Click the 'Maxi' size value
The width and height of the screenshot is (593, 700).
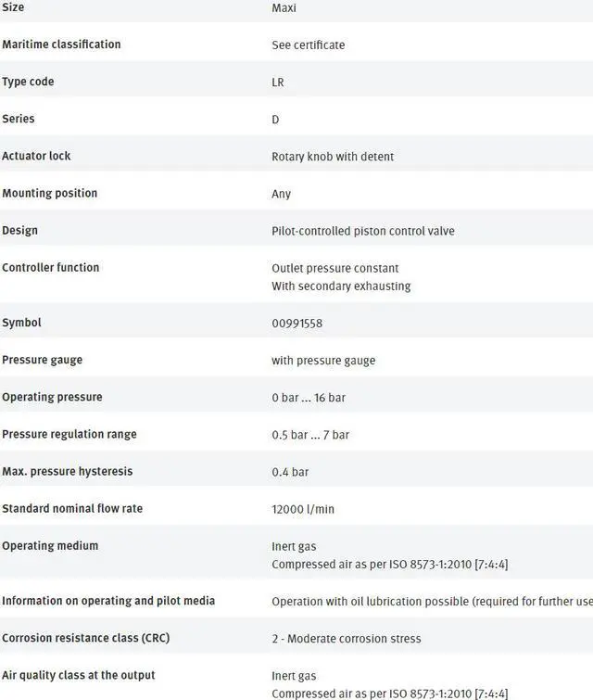[x=284, y=8]
